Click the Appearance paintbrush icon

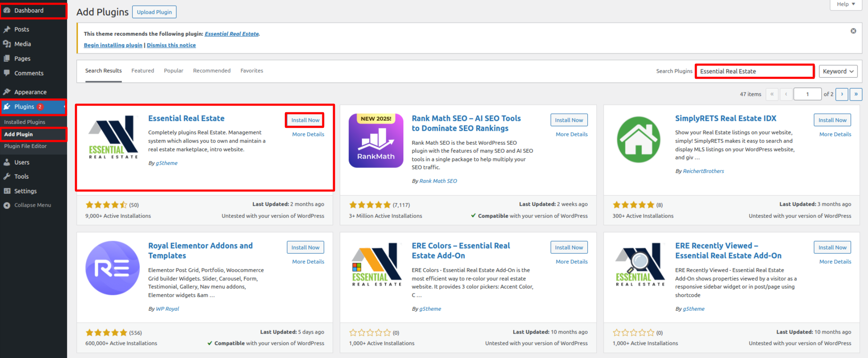(x=7, y=92)
